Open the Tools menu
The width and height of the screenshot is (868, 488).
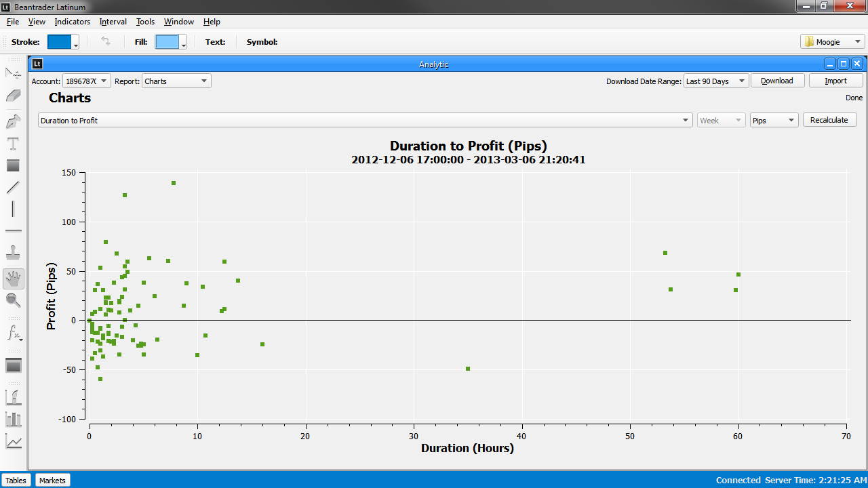coord(146,22)
